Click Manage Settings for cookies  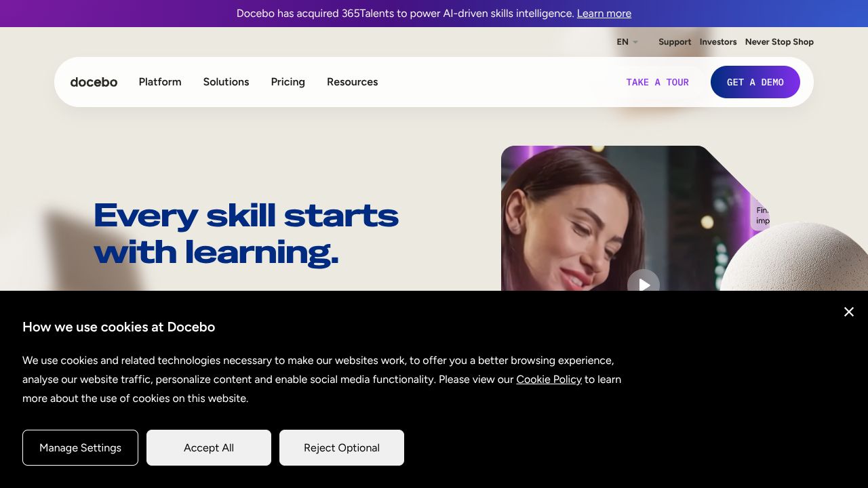[x=80, y=448]
